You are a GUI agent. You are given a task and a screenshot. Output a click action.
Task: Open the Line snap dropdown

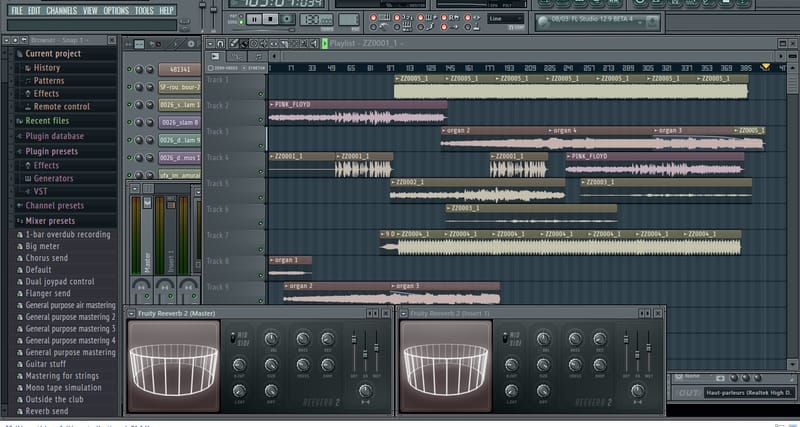tap(506, 19)
